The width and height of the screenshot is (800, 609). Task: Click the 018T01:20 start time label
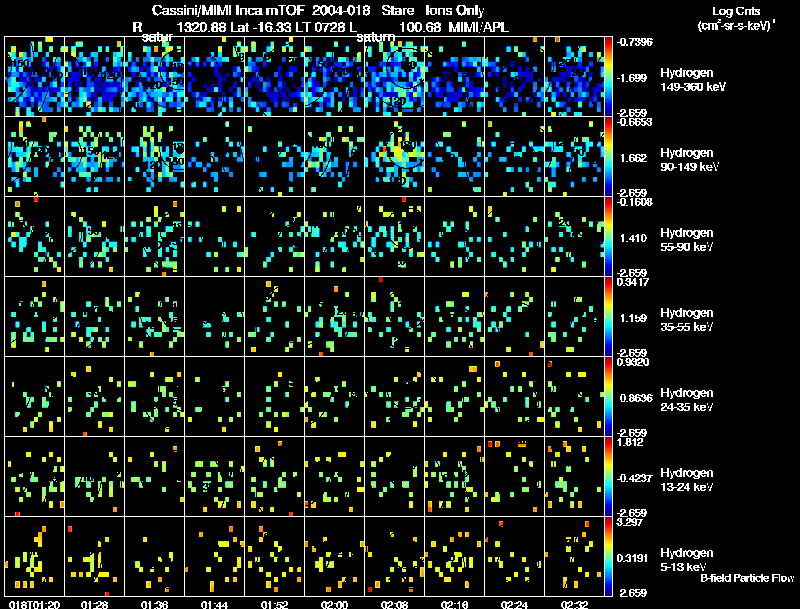pyautogui.click(x=35, y=604)
